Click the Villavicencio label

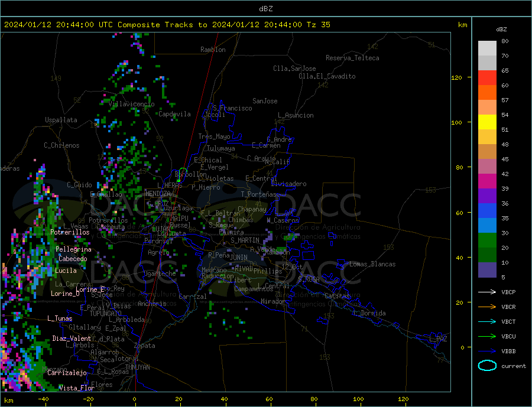coord(131,104)
